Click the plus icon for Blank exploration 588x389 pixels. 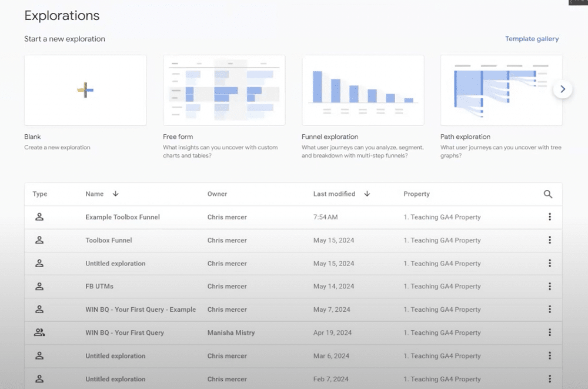pos(85,90)
